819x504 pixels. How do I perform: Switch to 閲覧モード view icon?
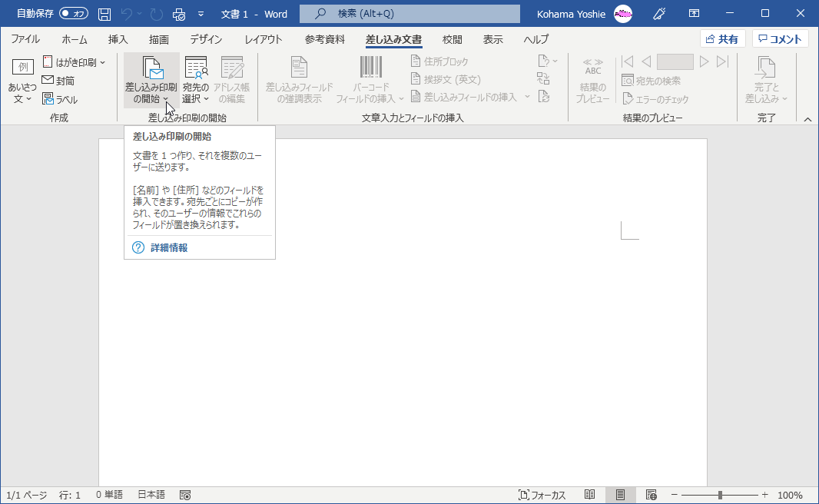pos(590,494)
